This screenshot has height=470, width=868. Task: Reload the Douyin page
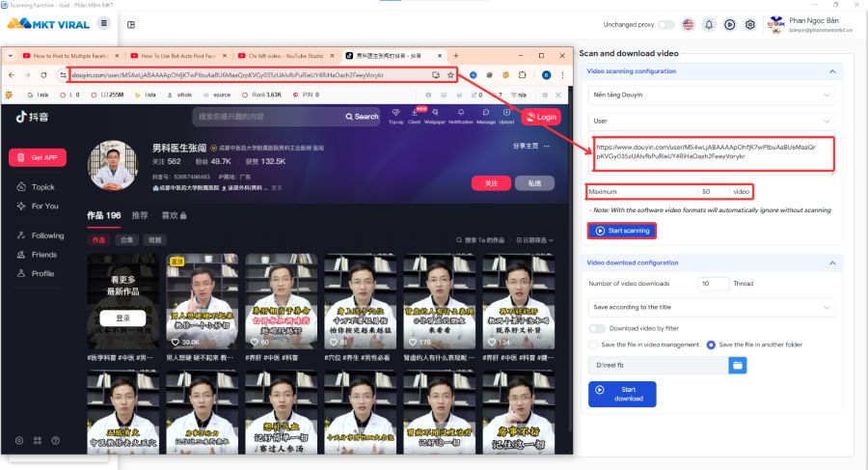(43, 75)
